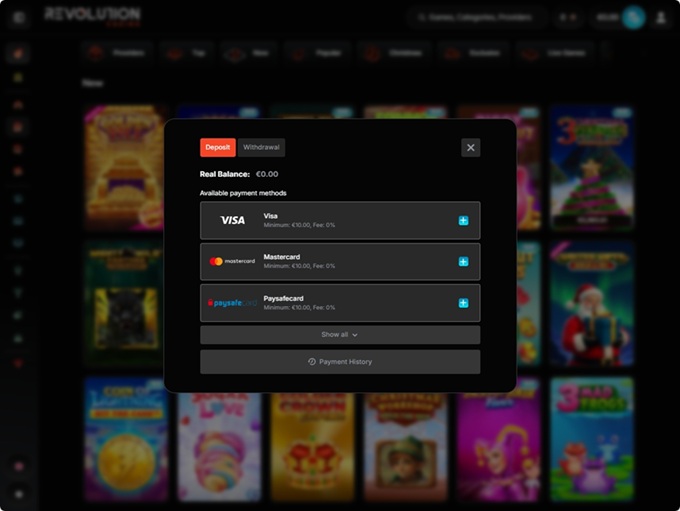This screenshot has height=511, width=680.
Task: Choose the Visa method name text
Action: (271, 215)
